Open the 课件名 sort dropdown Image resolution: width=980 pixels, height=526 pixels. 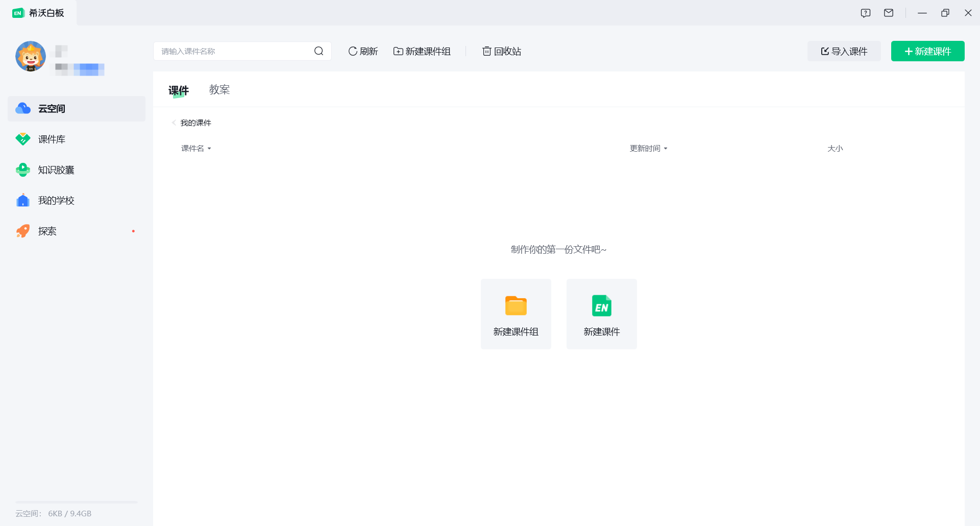click(x=196, y=148)
